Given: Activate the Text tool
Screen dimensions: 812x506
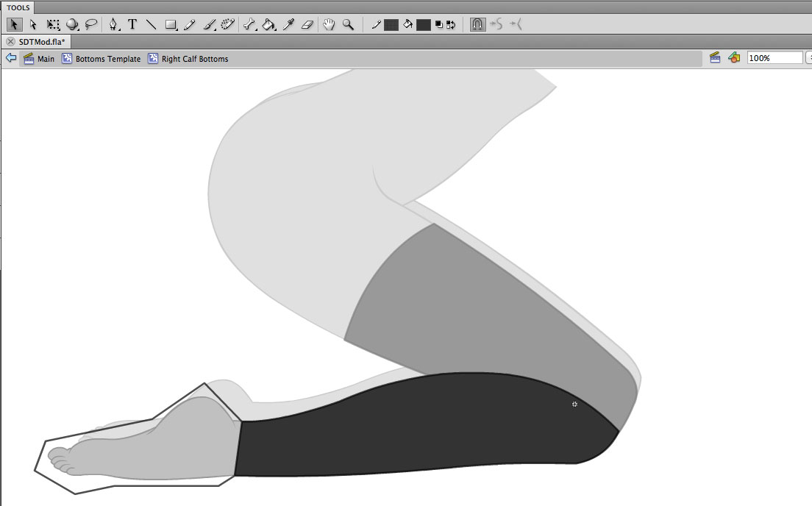Looking at the screenshot, I should (x=132, y=24).
